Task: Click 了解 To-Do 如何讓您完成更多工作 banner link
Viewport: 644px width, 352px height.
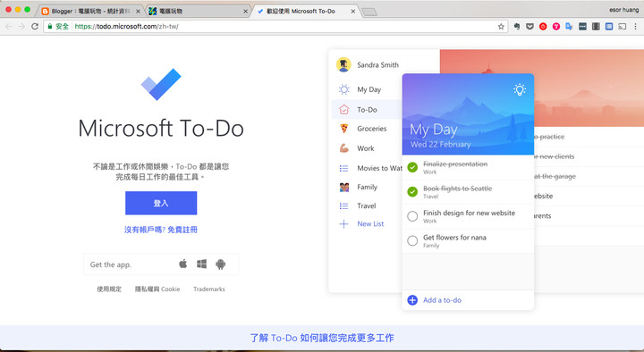Action: click(322, 338)
